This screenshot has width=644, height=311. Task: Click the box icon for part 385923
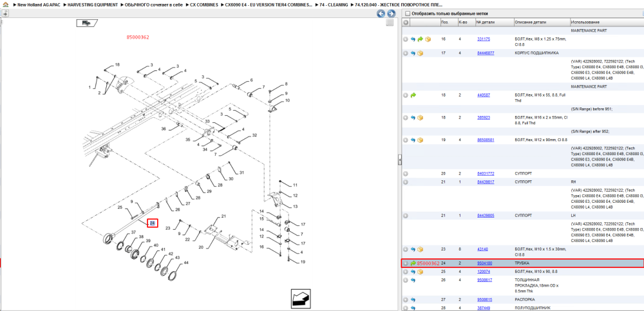[x=420, y=118]
